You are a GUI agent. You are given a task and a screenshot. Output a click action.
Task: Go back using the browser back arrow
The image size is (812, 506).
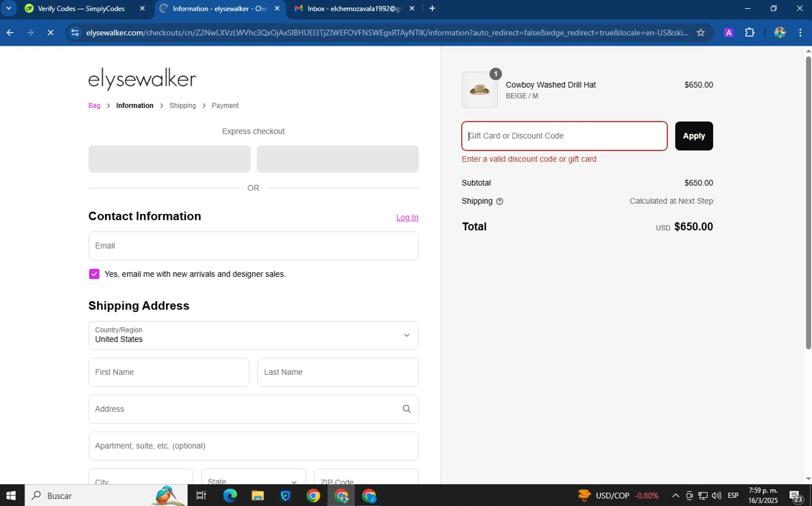10,33
